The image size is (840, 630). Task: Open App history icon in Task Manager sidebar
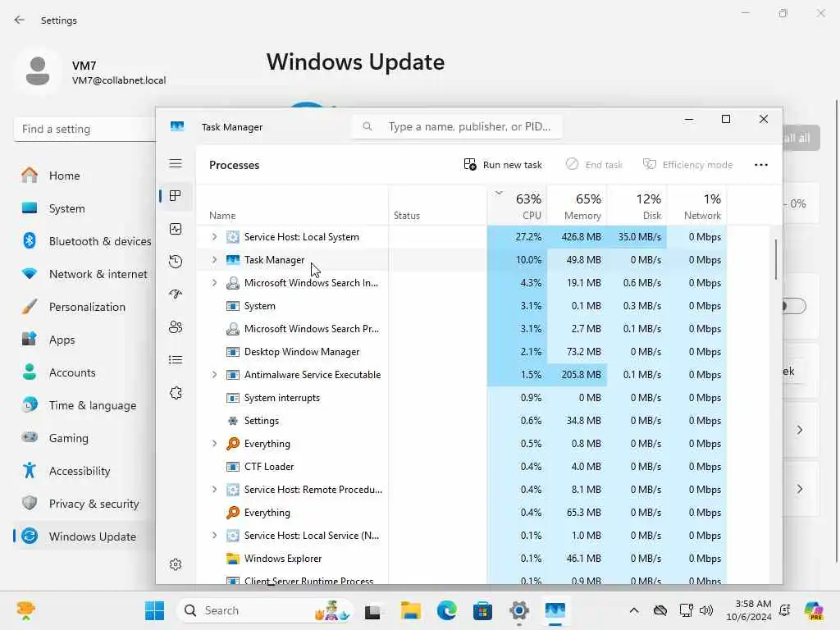(176, 262)
